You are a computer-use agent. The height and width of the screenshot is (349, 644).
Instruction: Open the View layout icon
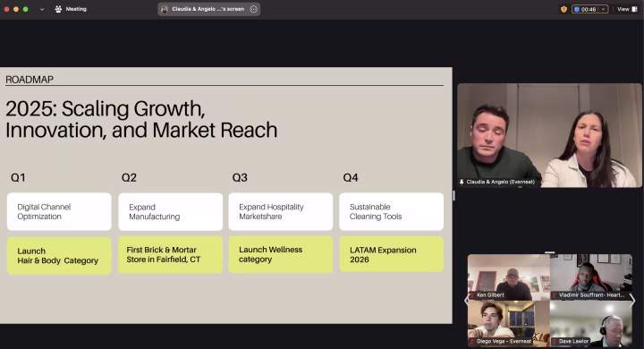634,9
